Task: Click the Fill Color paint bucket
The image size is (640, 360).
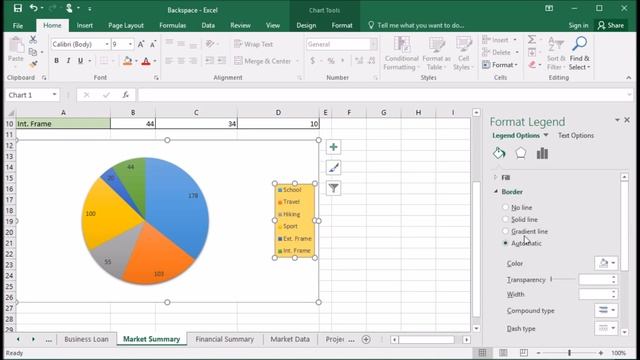Action: click(127, 61)
